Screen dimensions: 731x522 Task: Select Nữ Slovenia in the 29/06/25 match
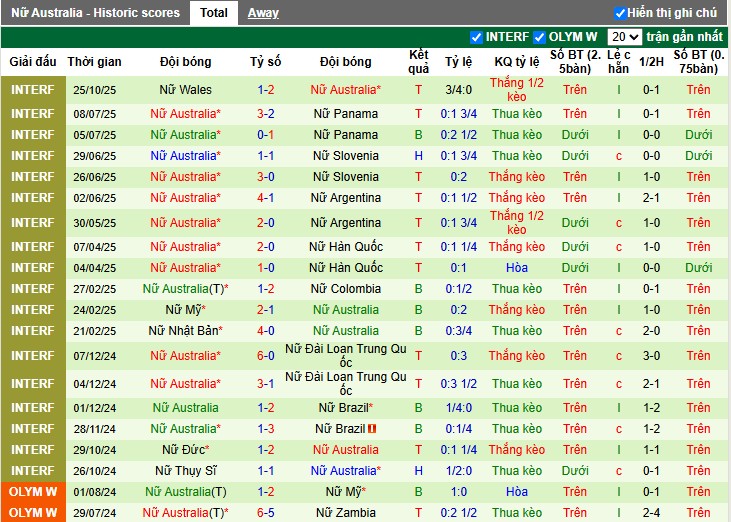345,156
